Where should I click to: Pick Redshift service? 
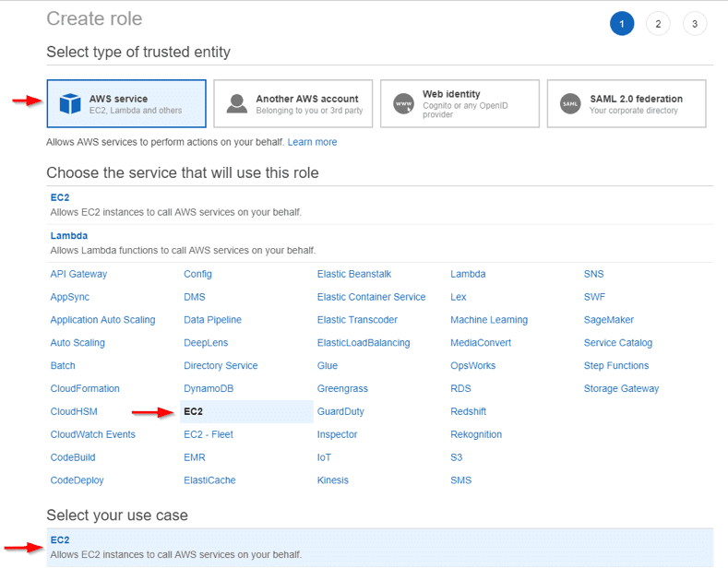pos(469,411)
